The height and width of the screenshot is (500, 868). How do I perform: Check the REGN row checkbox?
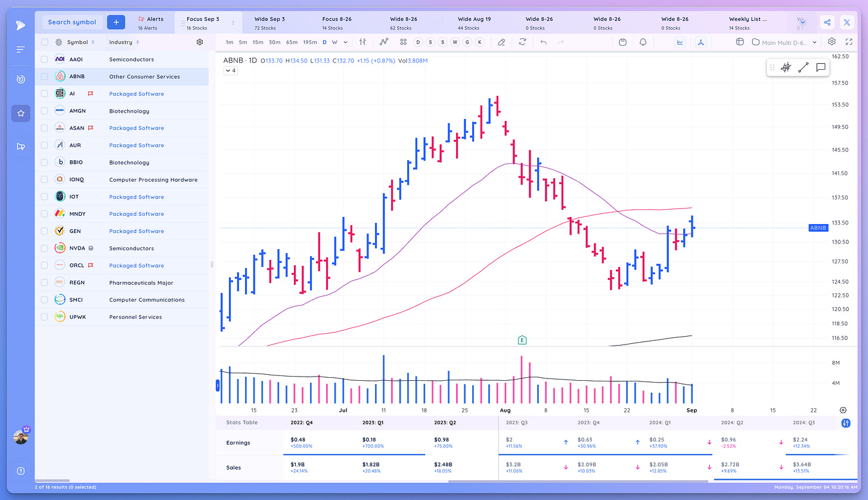[x=44, y=282]
